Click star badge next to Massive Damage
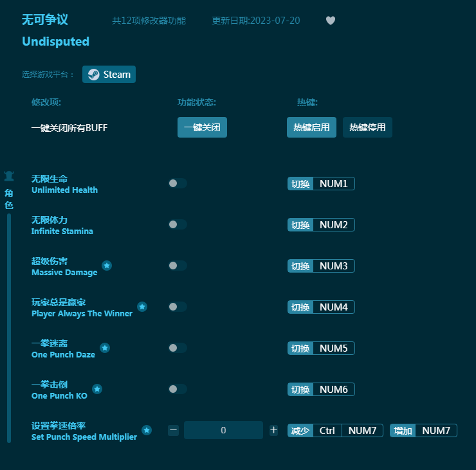 107,266
